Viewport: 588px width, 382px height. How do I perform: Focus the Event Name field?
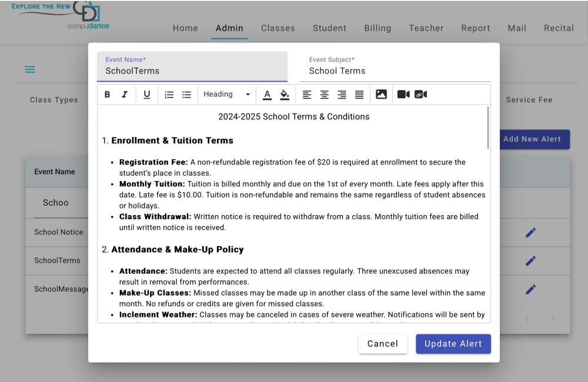pos(192,67)
